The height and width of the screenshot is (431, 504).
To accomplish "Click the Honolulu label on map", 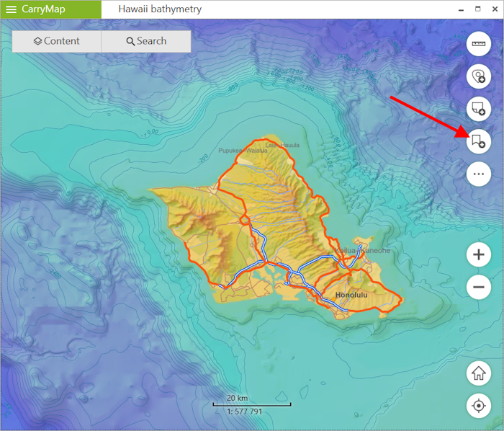I will 351,295.
